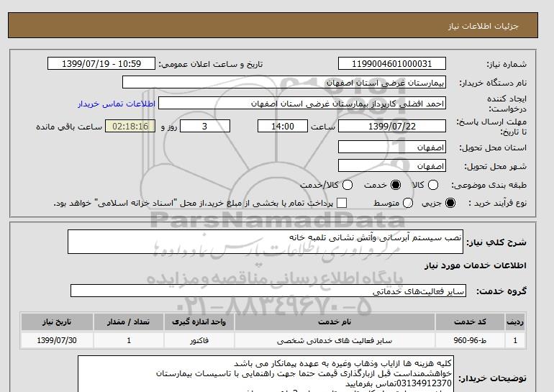Viewport: 554px width, 392px height.
Task: Click the deadline hour field 14:00
Action: [283, 126]
